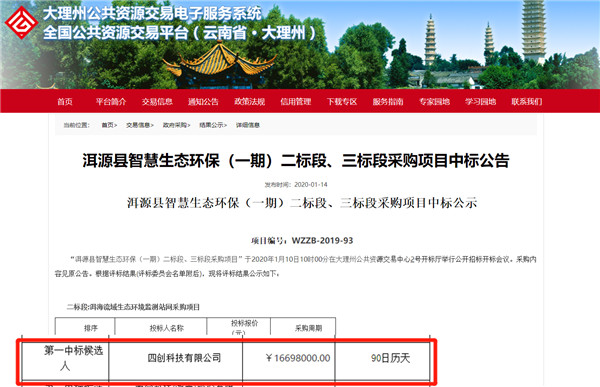Viewport: 600px width, 387px height.
Task: Open 信用管理 navigation item
Action: [295, 101]
